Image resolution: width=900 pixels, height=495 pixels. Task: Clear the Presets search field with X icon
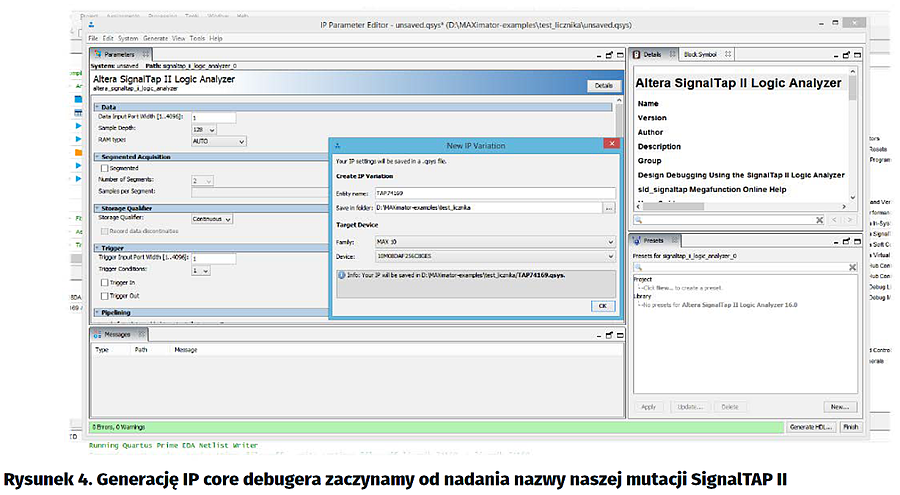(852, 268)
